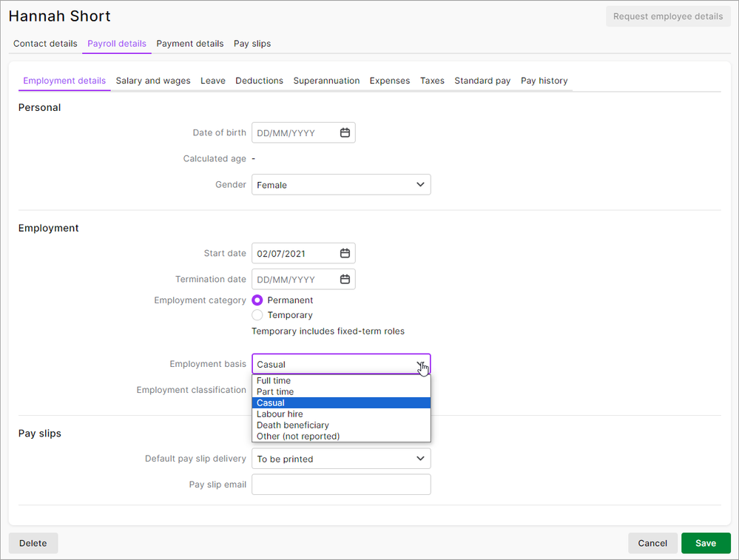Open Default pay slip delivery dropdown
The width and height of the screenshot is (739, 560).
[x=341, y=459]
